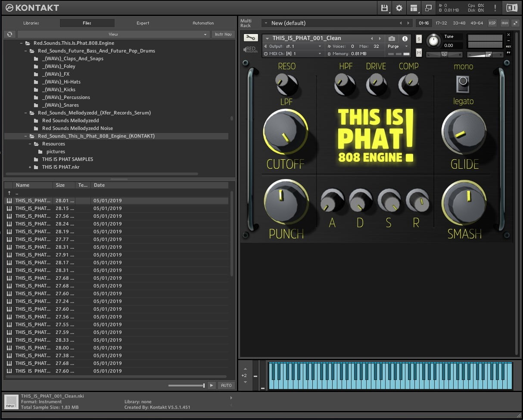Image resolution: width=523 pixels, height=420 pixels.
Task: Click the preview volume slider beside the play button
Action: [x=187, y=386]
